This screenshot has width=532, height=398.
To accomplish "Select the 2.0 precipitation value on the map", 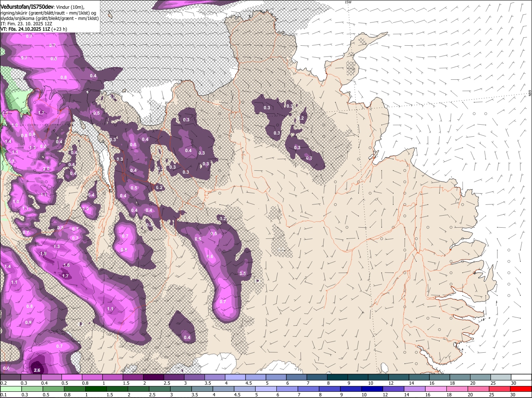I will point(46,169).
